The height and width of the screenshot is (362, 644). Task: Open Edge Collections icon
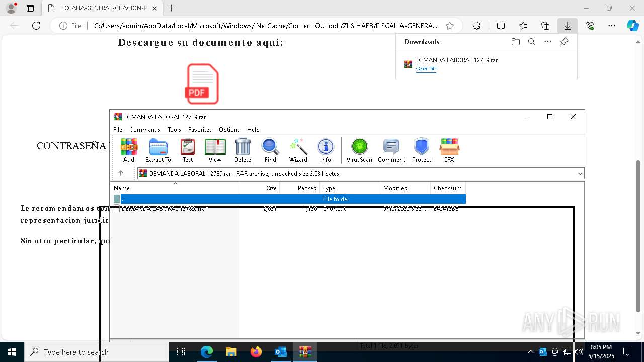[x=545, y=26]
